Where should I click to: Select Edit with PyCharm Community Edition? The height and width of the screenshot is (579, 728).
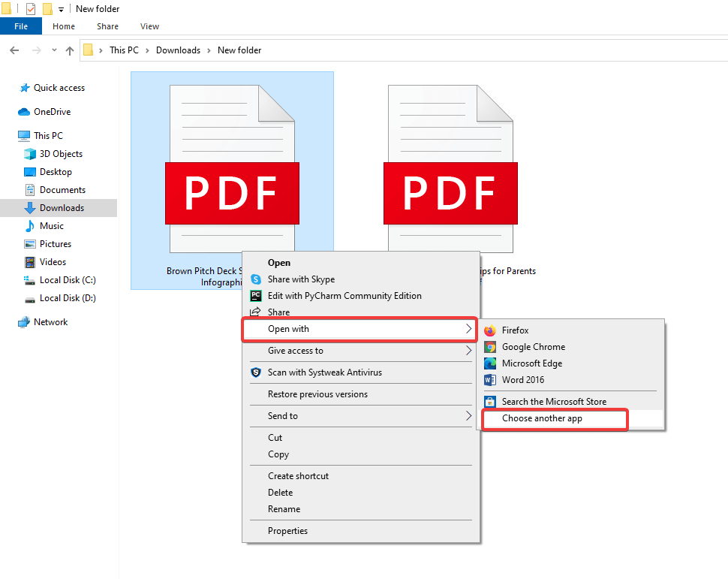344,296
